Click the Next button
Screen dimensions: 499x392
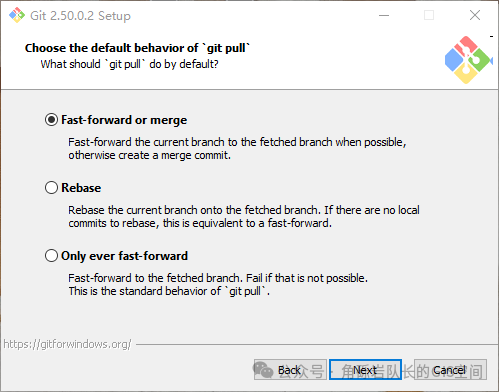click(365, 370)
